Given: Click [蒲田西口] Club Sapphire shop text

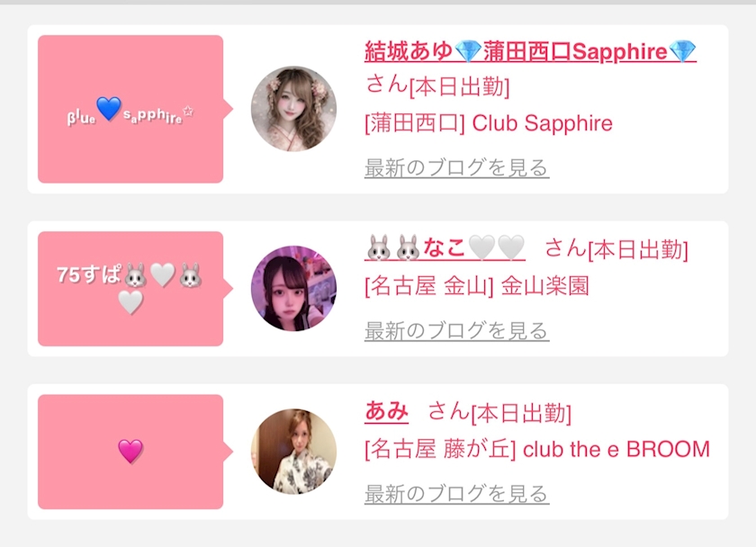Looking at the screenshot, I should tap(489, 123).
